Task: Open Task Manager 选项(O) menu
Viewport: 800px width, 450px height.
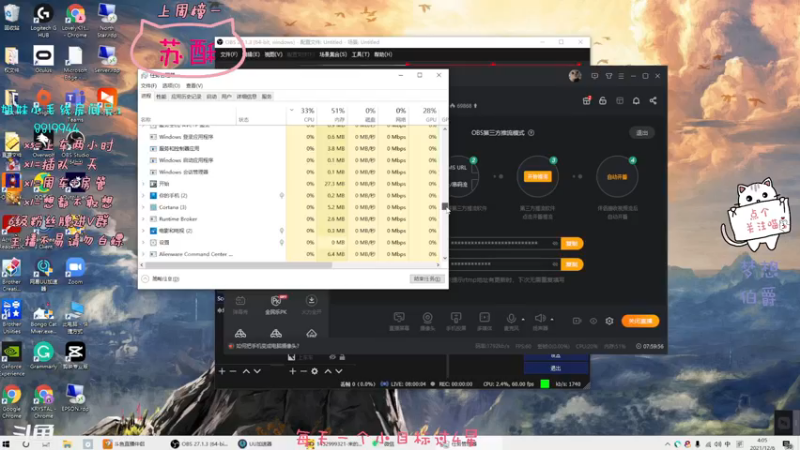Action: (x=171, y=86)
